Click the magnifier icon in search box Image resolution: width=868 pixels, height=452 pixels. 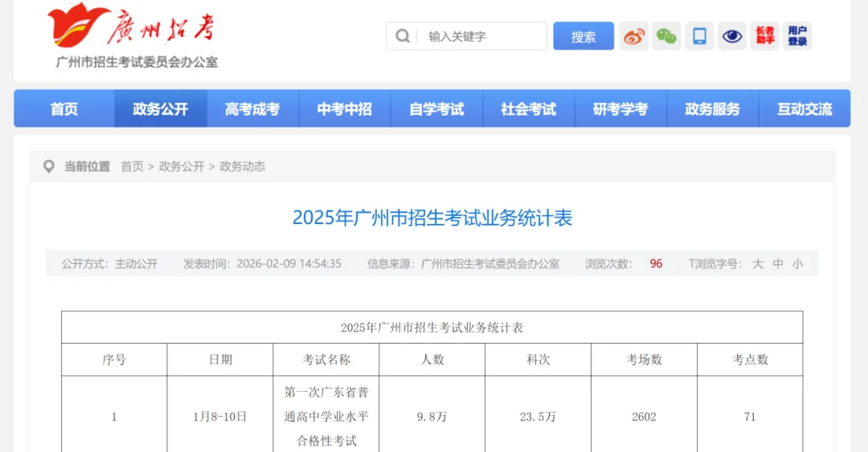[x=403, y=36]
